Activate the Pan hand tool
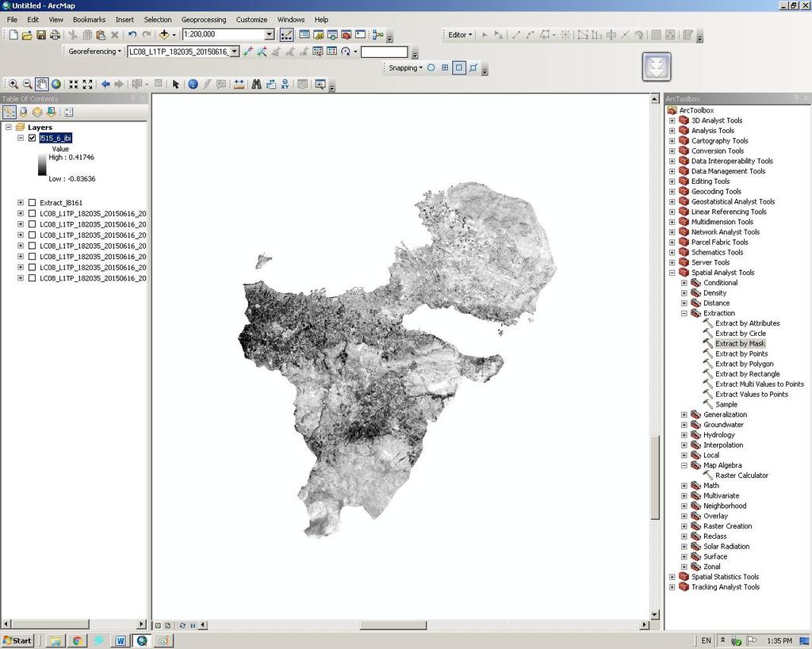The width and height of the screenshot is (812, 649). click(x=41, y=84)
